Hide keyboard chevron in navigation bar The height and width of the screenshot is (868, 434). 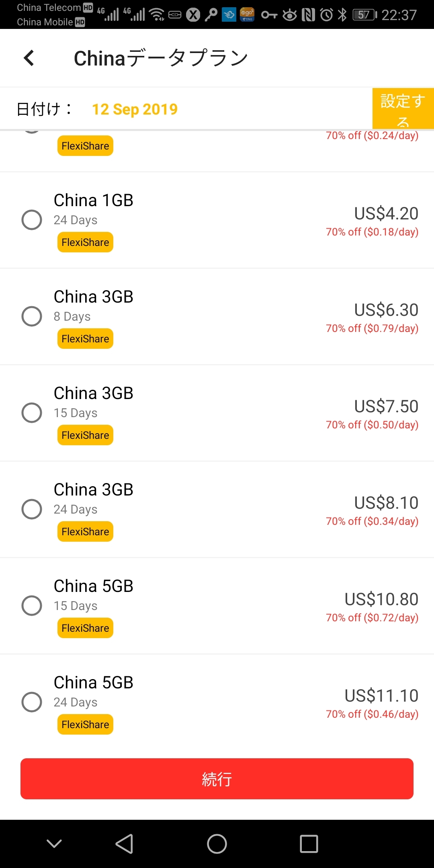(54, 843)
